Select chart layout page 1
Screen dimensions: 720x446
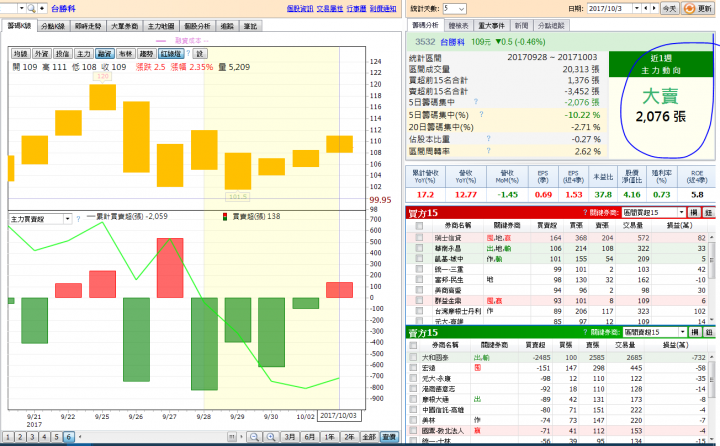click(8, 436)
